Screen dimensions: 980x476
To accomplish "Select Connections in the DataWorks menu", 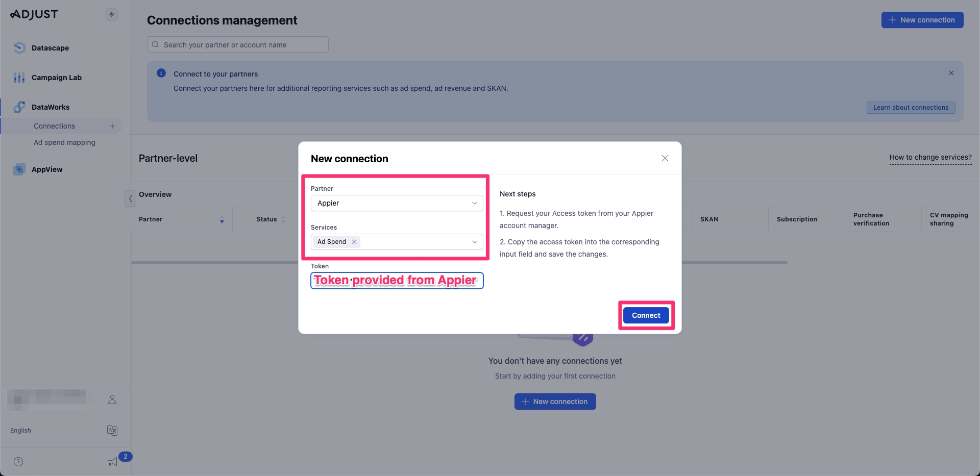I will tap(54, 126).
